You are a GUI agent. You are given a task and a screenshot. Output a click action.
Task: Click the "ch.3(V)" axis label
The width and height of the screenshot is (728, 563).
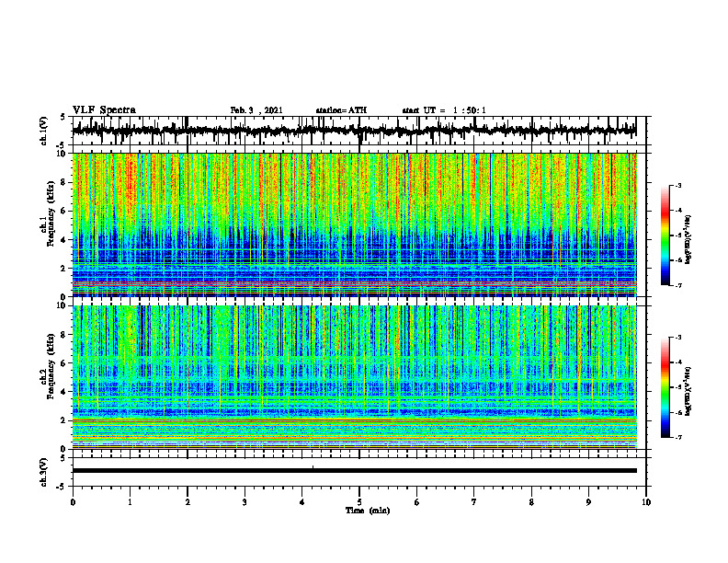tap(44, 472)
